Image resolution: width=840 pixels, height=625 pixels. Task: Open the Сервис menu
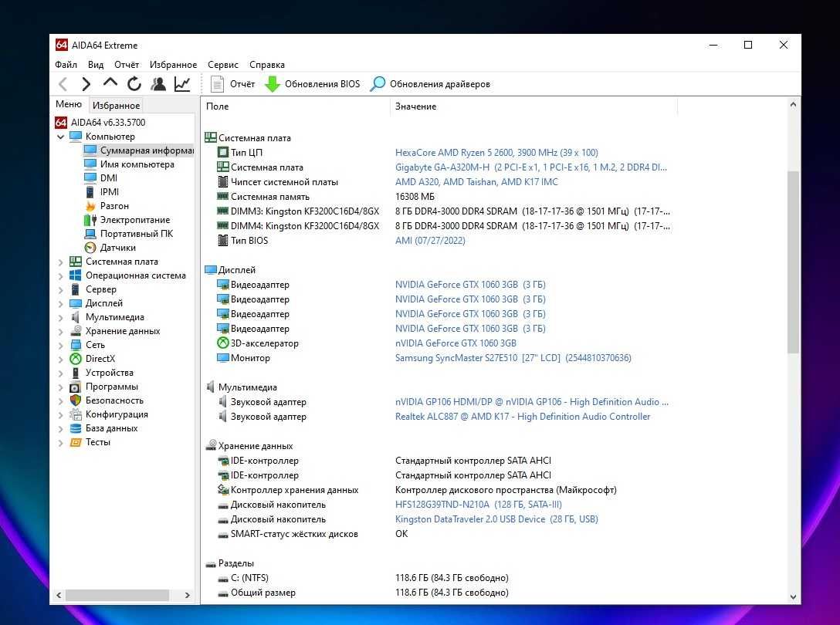point(223,64)
